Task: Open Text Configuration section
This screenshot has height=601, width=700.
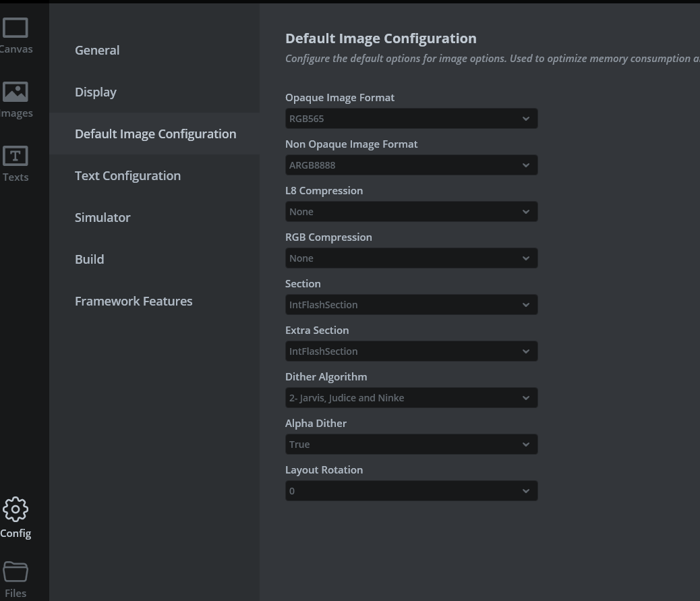Action: pos(127,175)
